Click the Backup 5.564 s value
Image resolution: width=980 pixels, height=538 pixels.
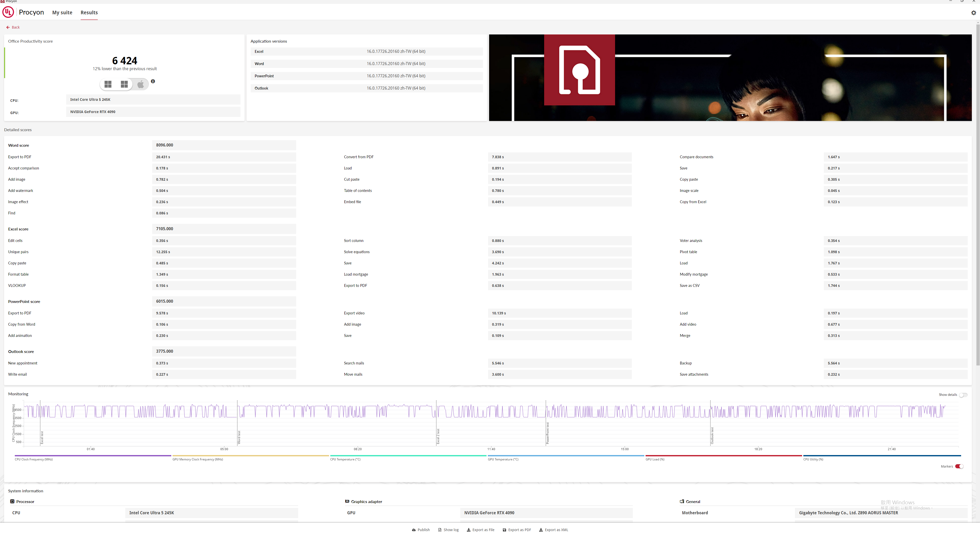click(x=896, y=363)
